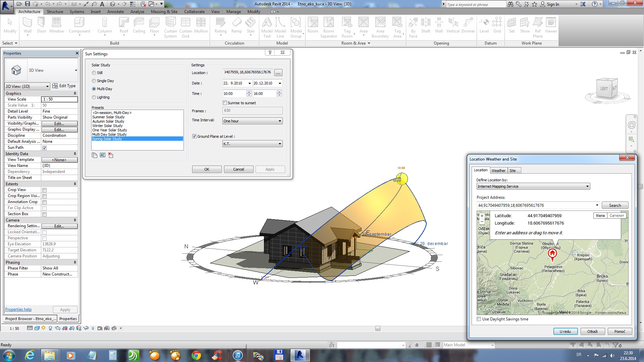
Task: Open the Time Interval dropdown
Action: click(x=252, y=121)
